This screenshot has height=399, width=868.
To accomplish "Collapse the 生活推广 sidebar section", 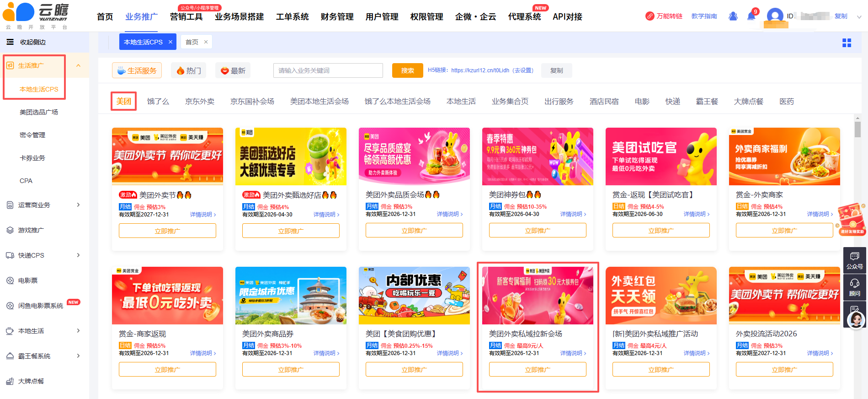I will 78,65.
